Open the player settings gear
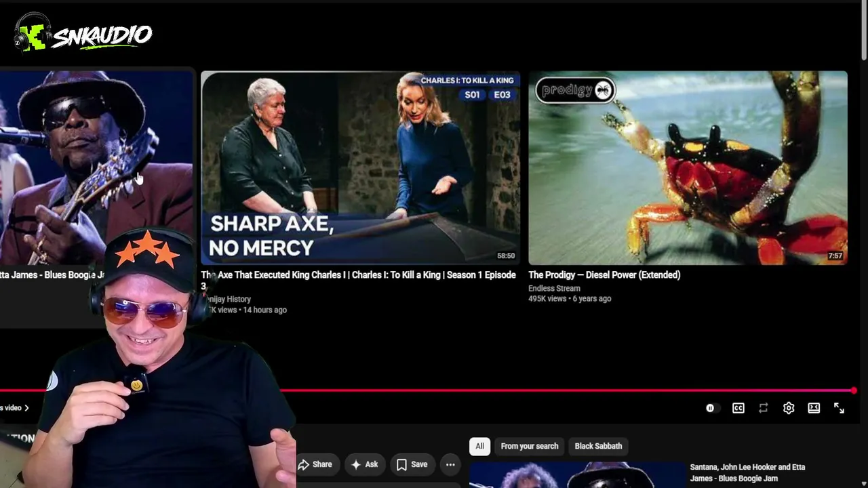 tap(789, 408)
